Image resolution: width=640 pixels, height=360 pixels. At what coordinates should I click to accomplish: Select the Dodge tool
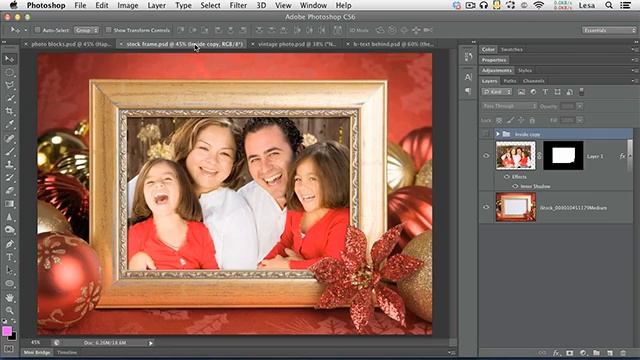[9, 230]
